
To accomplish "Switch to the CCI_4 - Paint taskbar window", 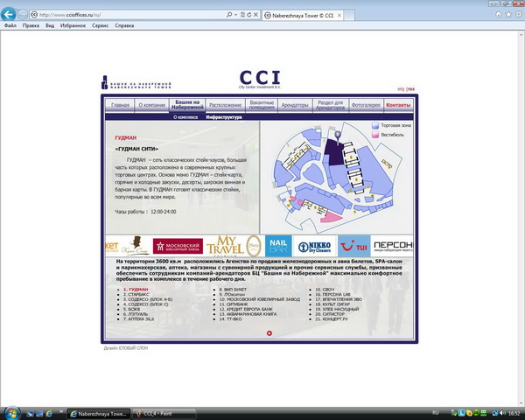I will (164, 414).
